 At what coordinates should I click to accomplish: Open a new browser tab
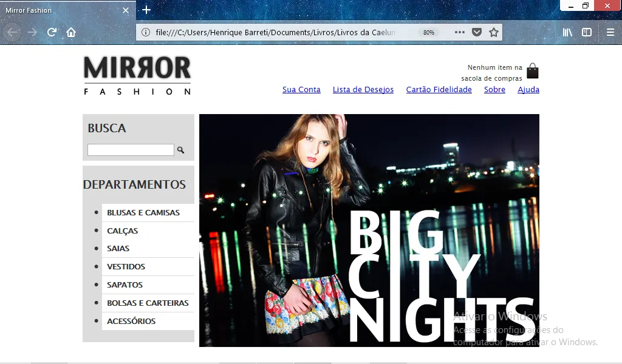pos(146,10)
